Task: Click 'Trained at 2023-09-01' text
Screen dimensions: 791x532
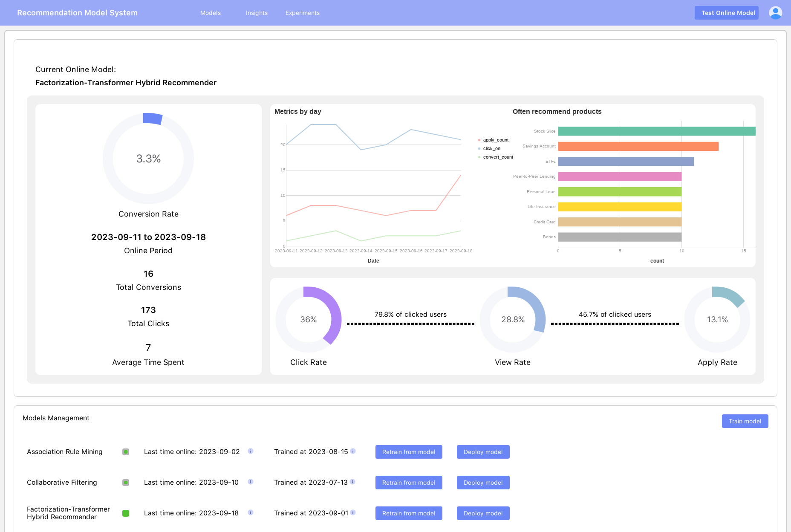Action: click(x=311, y=513)
